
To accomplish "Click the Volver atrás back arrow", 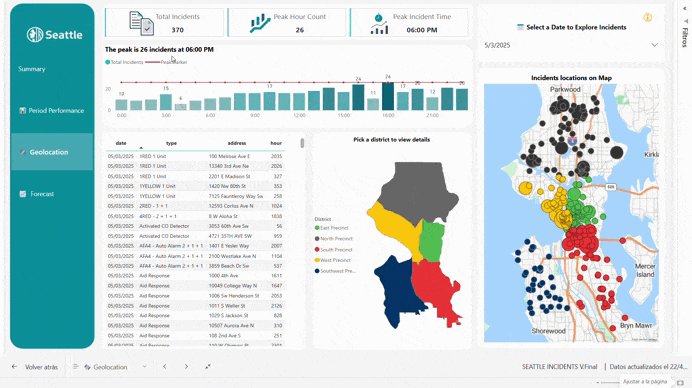I will pos(15,367).
